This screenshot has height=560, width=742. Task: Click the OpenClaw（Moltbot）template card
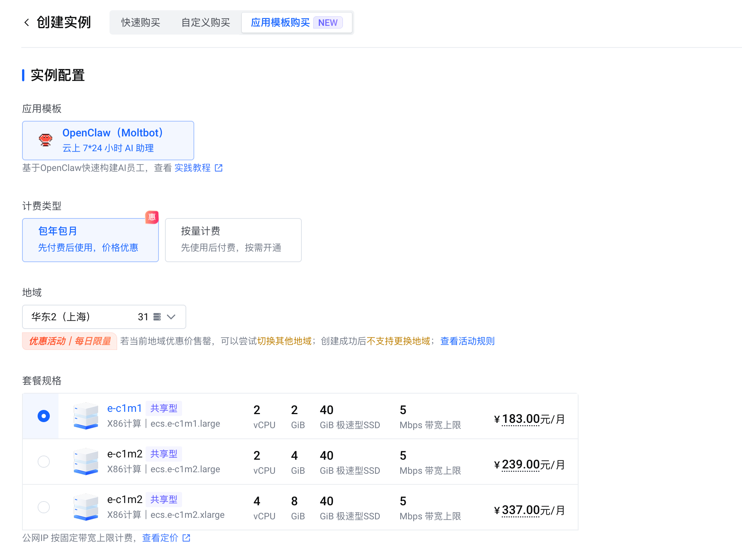108,140
